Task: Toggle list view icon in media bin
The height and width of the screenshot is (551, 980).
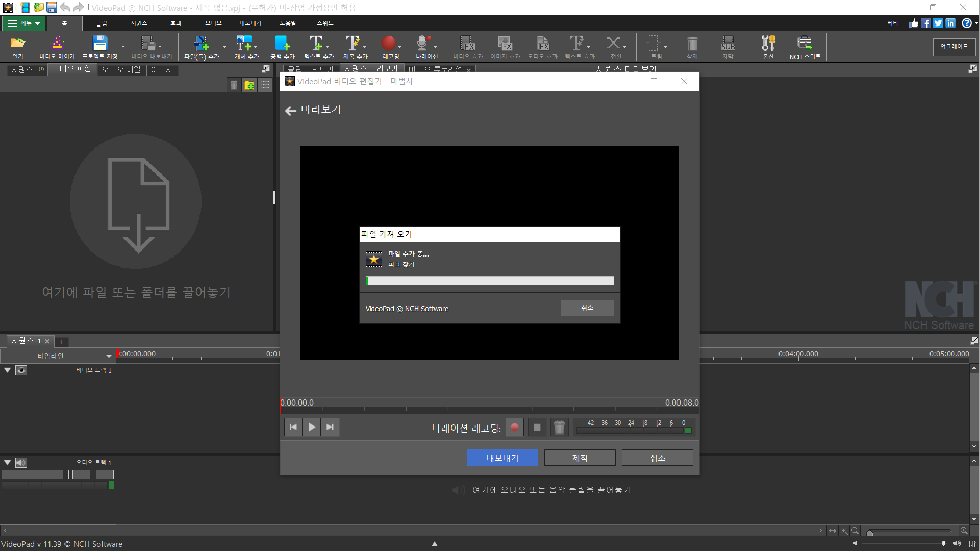Action: coord(265,85)
